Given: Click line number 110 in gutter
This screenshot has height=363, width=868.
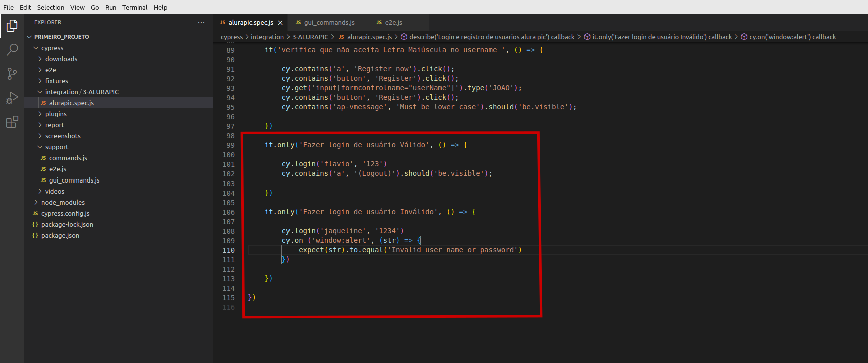Looking at the screenshot, I should pyautogui.click(x=229, y=250).
